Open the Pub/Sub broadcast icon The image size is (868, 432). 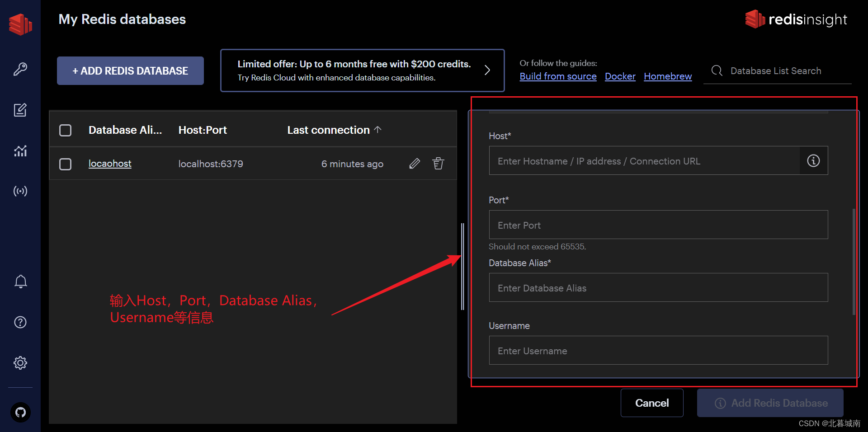coord(20,191)
